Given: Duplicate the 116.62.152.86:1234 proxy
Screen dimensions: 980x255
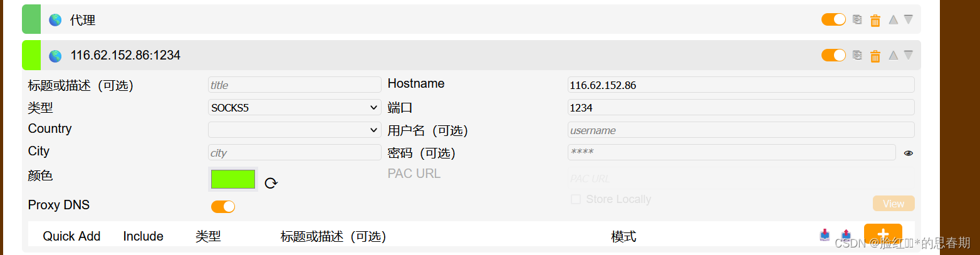Looking at the screenshot, I should tap(857, 56).
